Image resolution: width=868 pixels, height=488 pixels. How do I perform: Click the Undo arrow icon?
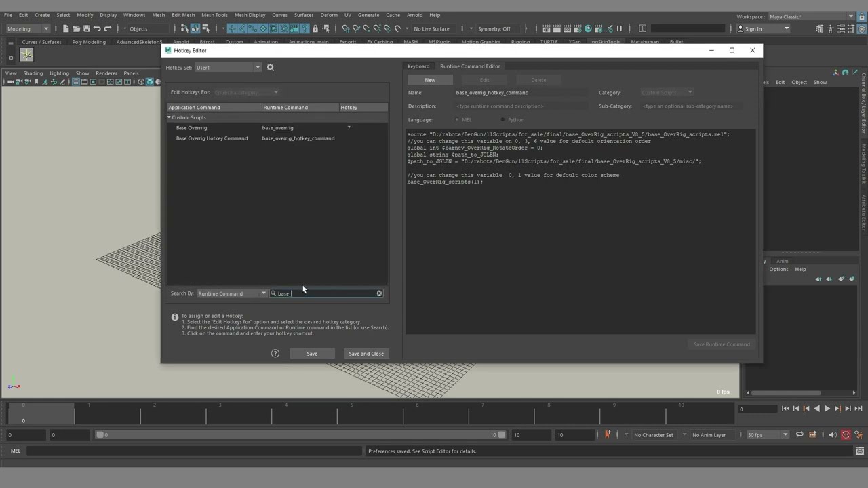[97, 28]
